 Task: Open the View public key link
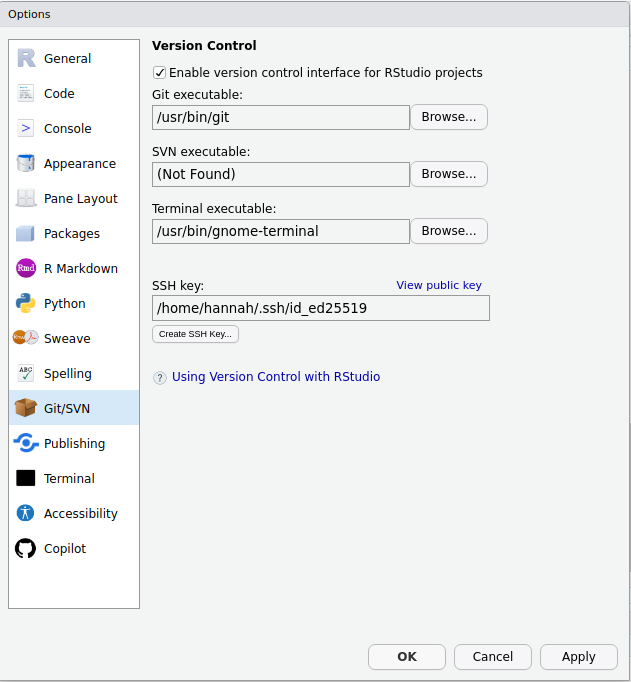point(438,285)
